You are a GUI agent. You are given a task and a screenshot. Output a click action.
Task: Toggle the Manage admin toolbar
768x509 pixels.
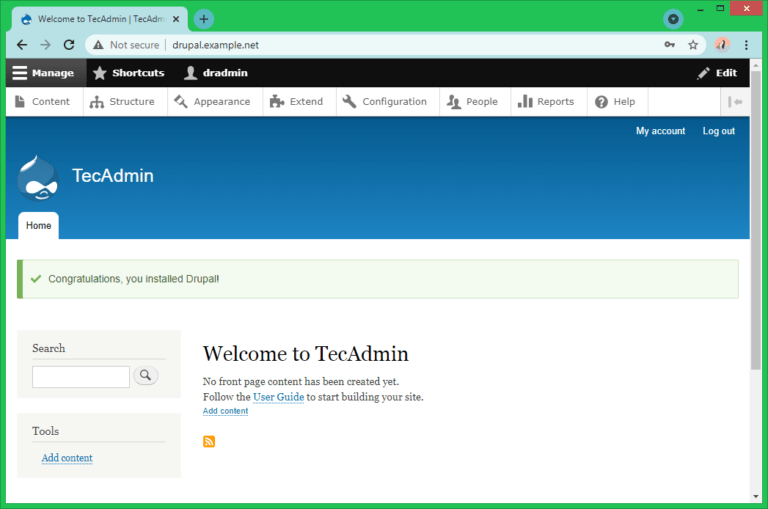44,73
